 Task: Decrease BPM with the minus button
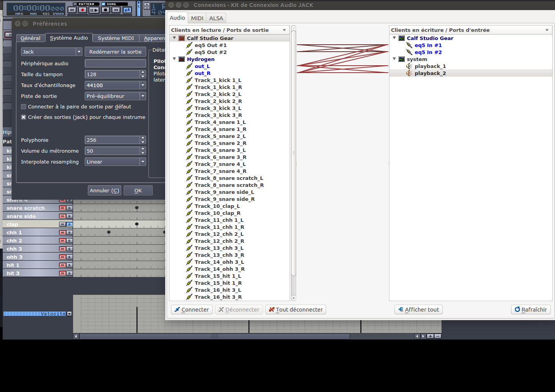(147, 8)
